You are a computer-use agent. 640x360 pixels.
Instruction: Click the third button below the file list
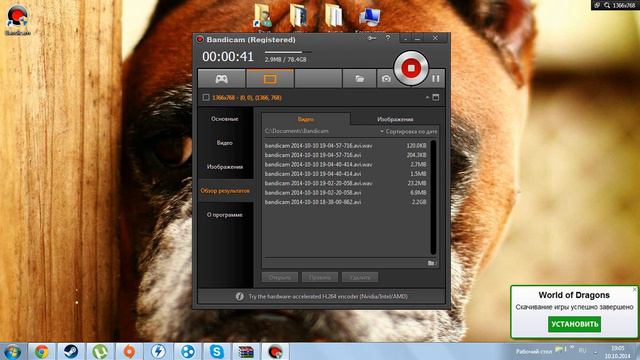point(360,278)
